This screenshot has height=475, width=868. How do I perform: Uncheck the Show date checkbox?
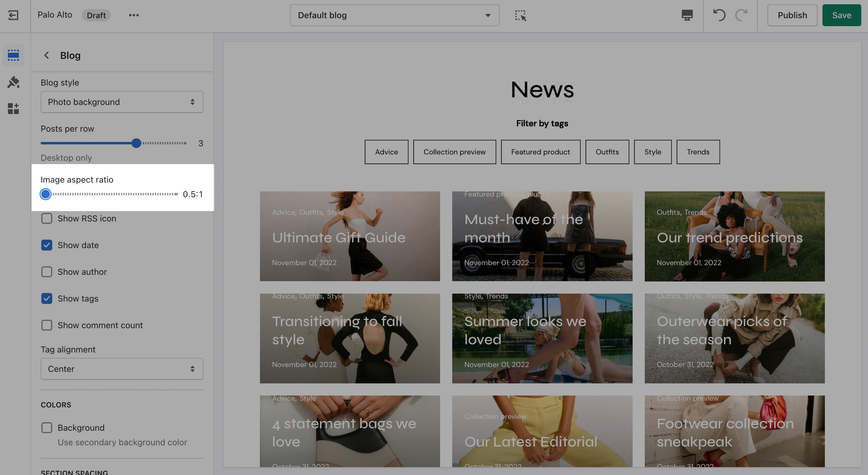[x=47, y=245]
